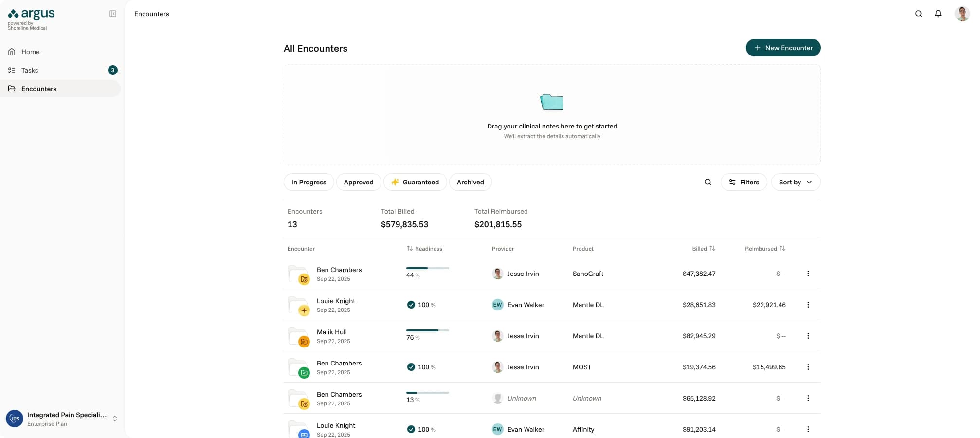980x438 pixels.
Task: Click the notifications bell icon
Action: tap(938, 14)
